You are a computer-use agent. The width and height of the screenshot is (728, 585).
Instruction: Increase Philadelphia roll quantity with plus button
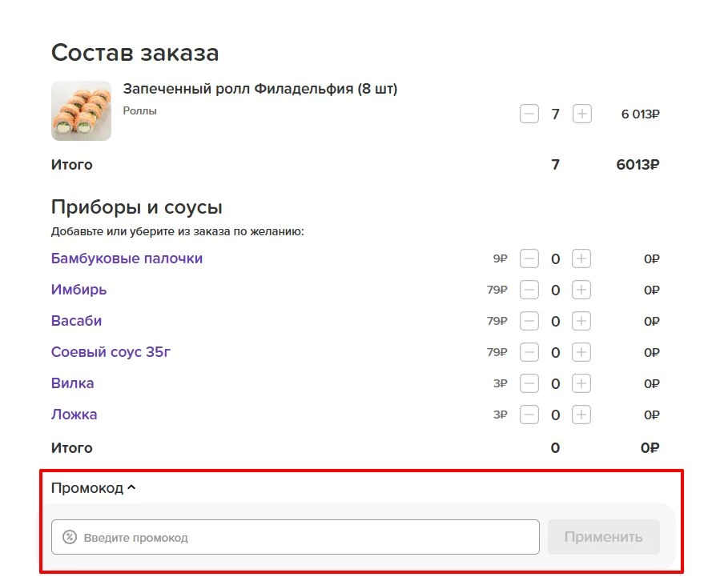[x=581, y=114]
